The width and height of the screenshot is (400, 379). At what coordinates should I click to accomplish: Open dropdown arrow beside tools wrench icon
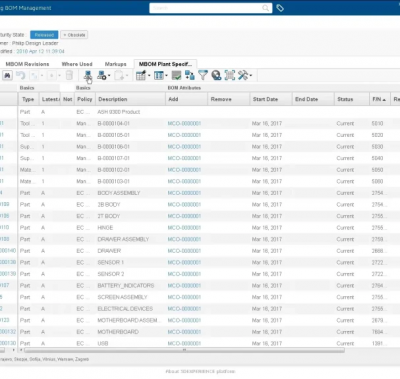tap(251, 76)
